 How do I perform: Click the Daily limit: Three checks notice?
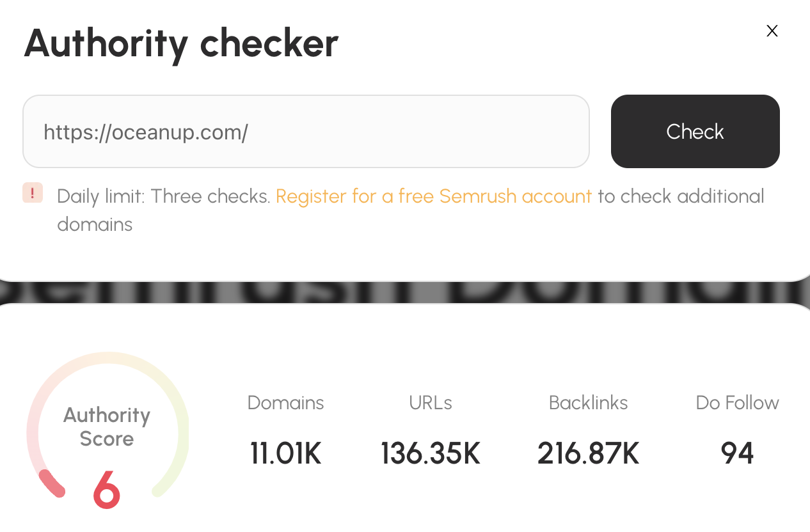(x=163, y=196)
